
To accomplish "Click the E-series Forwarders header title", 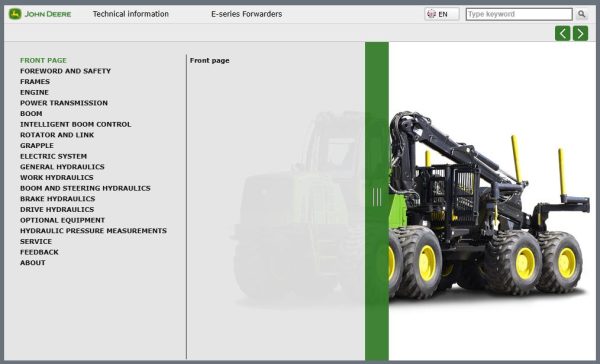I will point(247,14).
